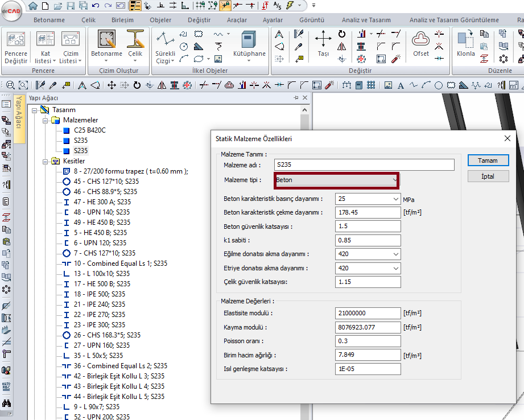This screenshot has height=420, width=524.
Task: Click the m² area icon in toolbar
Action: point(514,85)
